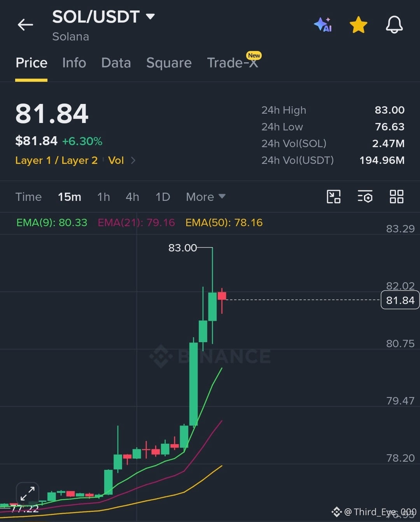Viewport: 420px width, 522px height.
Task: Open the indicator settings icon
Action: tap(365, 197)
